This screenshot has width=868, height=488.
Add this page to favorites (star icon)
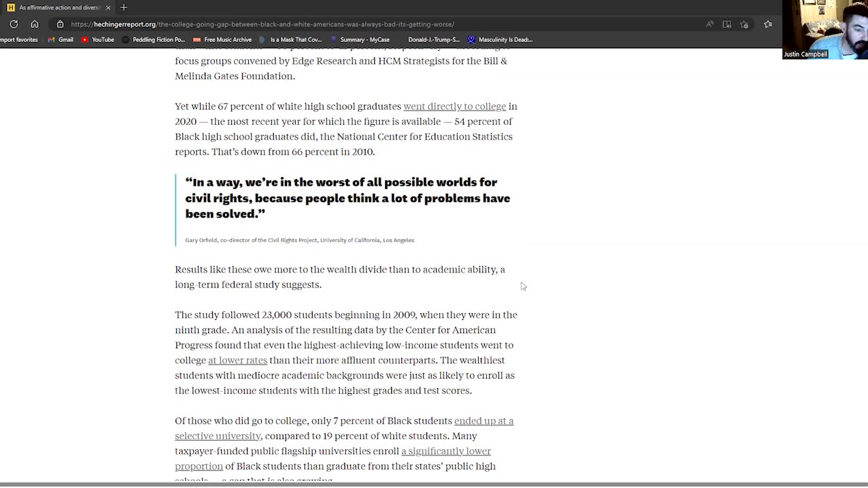tap(745, 24)
